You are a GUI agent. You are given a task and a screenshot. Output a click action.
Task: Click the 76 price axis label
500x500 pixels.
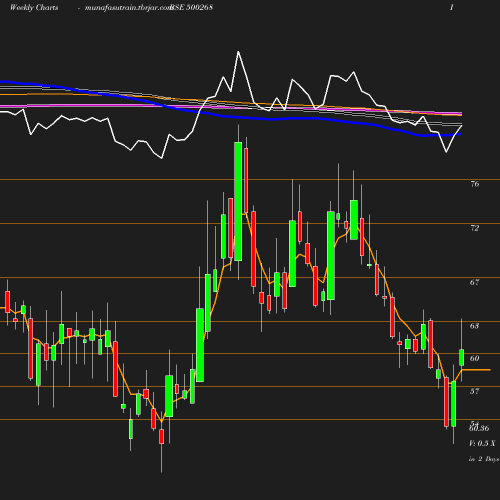pos(475,184)
